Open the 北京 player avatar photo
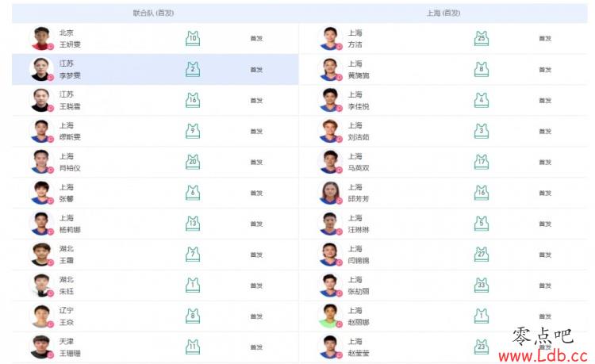 pyautogui.click(x=41, y=38)
